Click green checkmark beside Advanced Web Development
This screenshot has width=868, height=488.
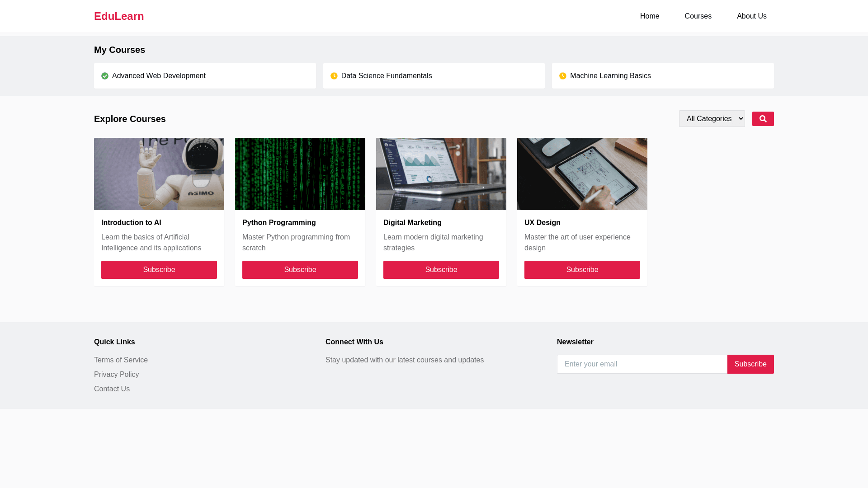[x=105, y=76]
